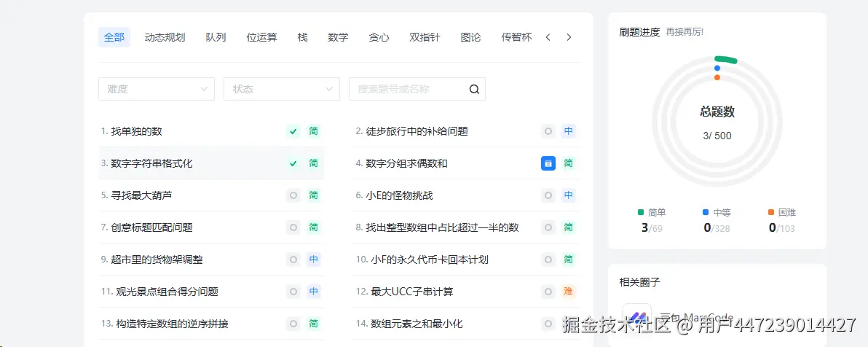The width and height of the screenshot is (868, 347).
Task: Click the blue 中等 legend dot
Action: pyautogui.click(x=706, y=212)
